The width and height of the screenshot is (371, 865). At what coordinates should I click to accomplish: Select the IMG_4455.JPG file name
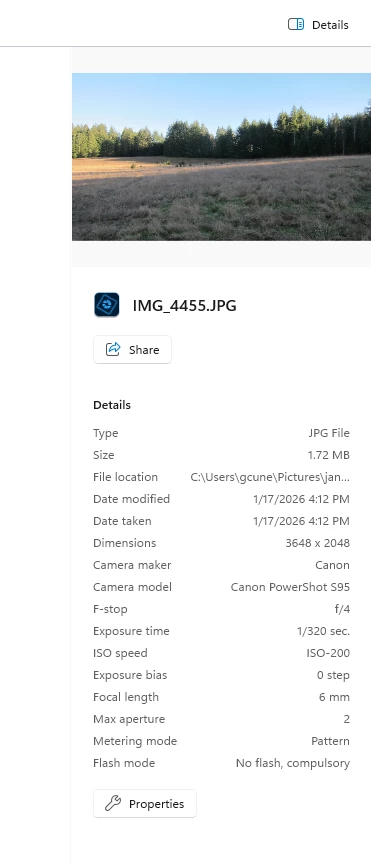(x=185, y=306)
